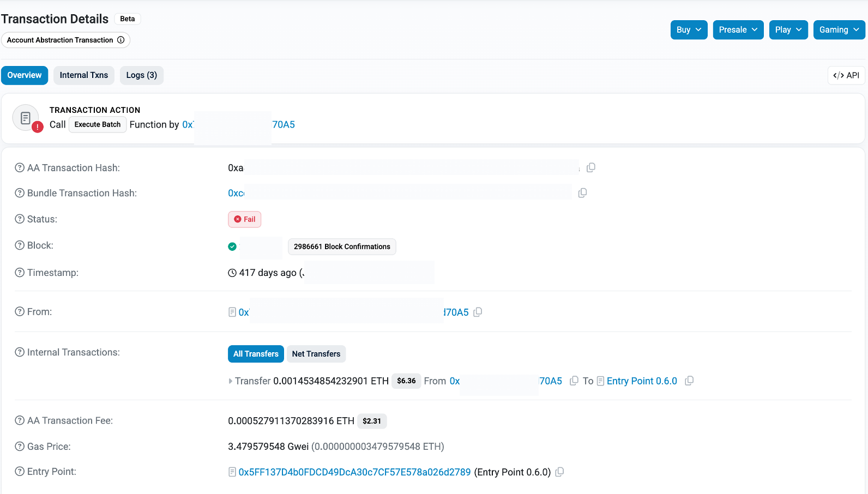Click help icon next to Status label
Screen dimensions: 868x494
tap(20, 219)
